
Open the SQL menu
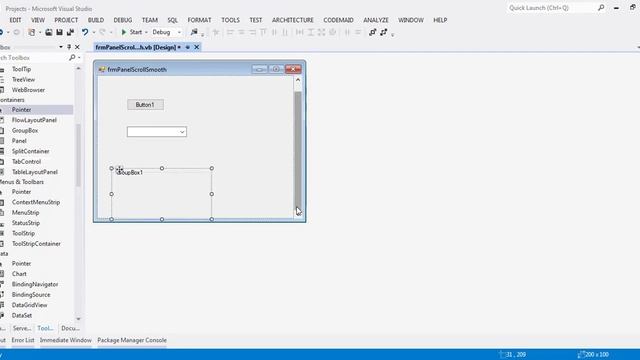(x=173, y=20)
